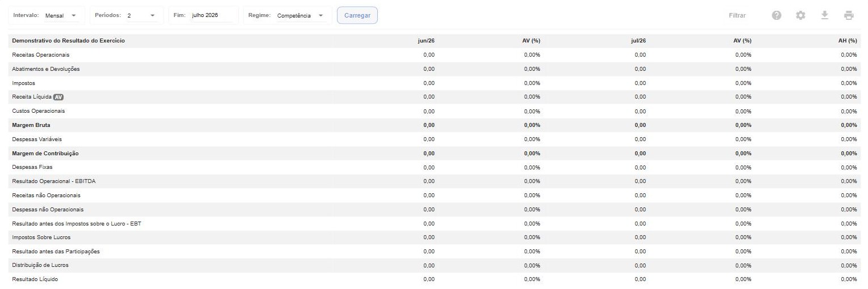Open the settings gear icon
The width and height of the screenshot is (868, 289).
[800, 15]
